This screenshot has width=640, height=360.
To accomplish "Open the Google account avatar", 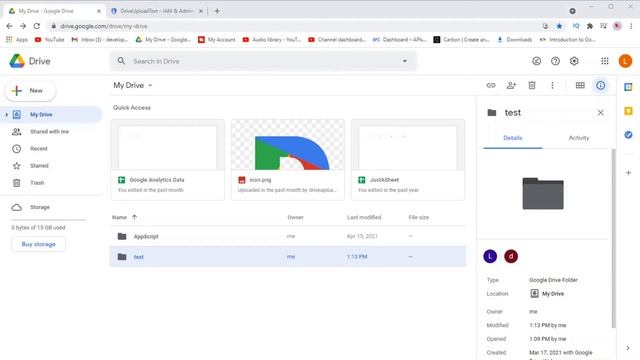I will click(x=625, y=61).
